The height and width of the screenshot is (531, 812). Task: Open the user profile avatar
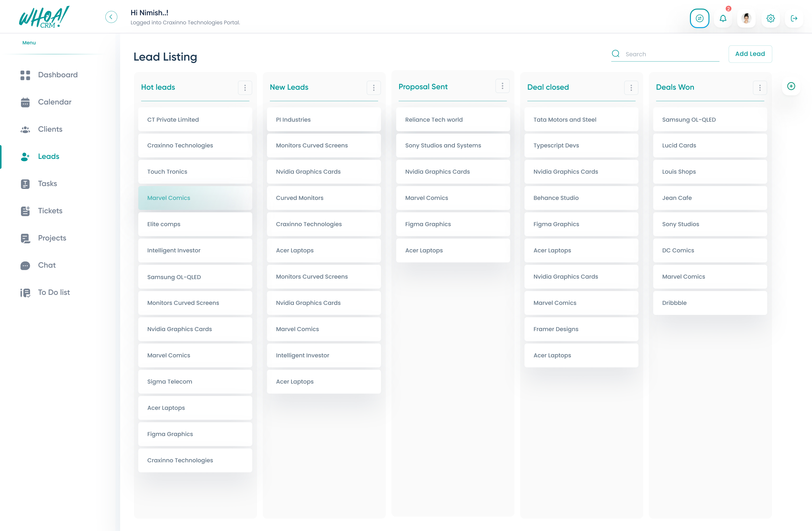(x=746, y=18)
